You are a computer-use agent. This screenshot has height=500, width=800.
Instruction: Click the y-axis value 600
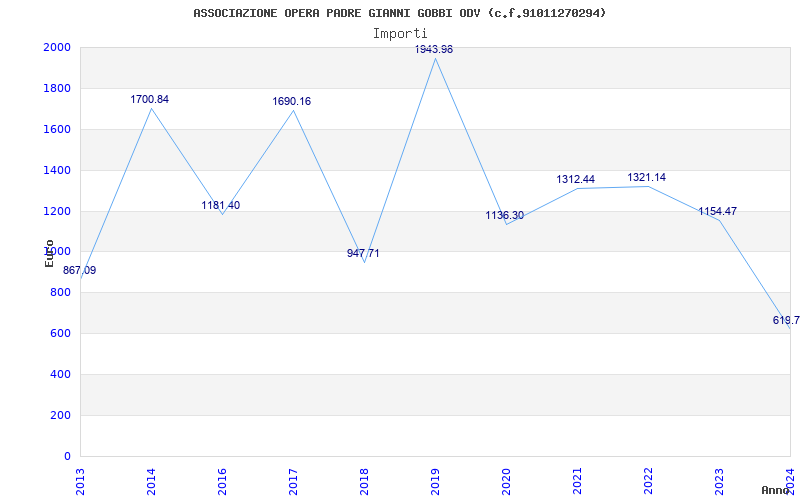point(60,334)
